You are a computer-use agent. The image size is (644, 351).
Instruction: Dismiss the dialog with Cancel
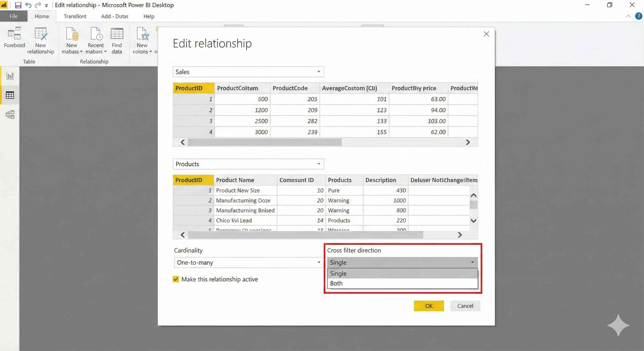pyautogui.click(x=465, y=306)
